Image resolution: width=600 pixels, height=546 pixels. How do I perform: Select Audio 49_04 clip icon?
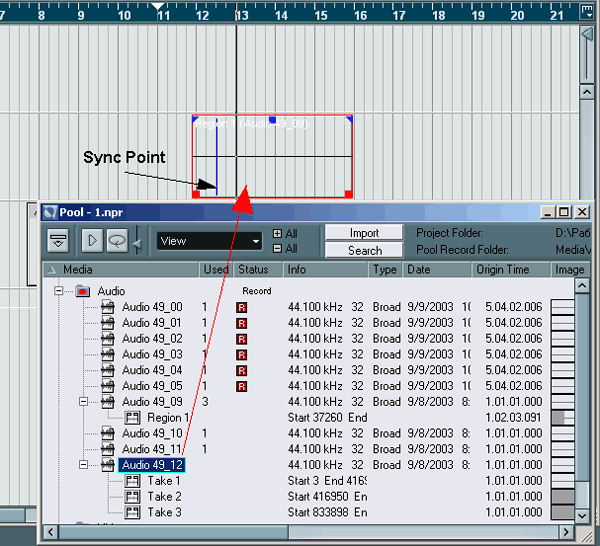(x=108, y=370)
